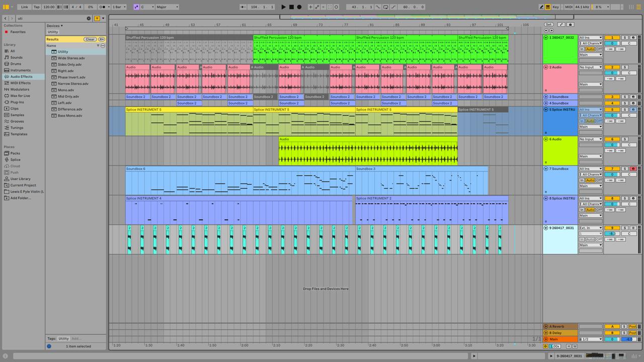Click the lock envelopes icon

click(x=570, y=24)
